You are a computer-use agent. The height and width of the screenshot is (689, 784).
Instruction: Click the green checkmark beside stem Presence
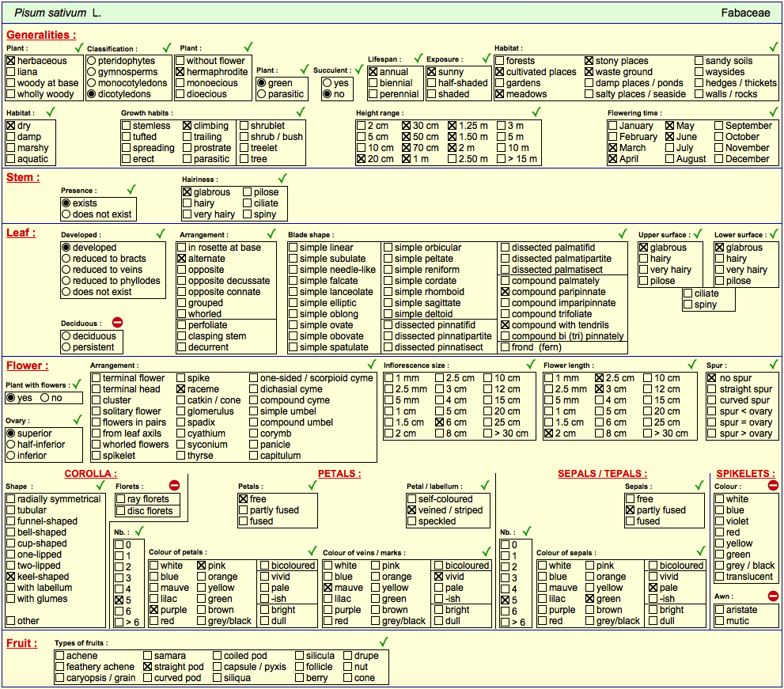[131, 190]
